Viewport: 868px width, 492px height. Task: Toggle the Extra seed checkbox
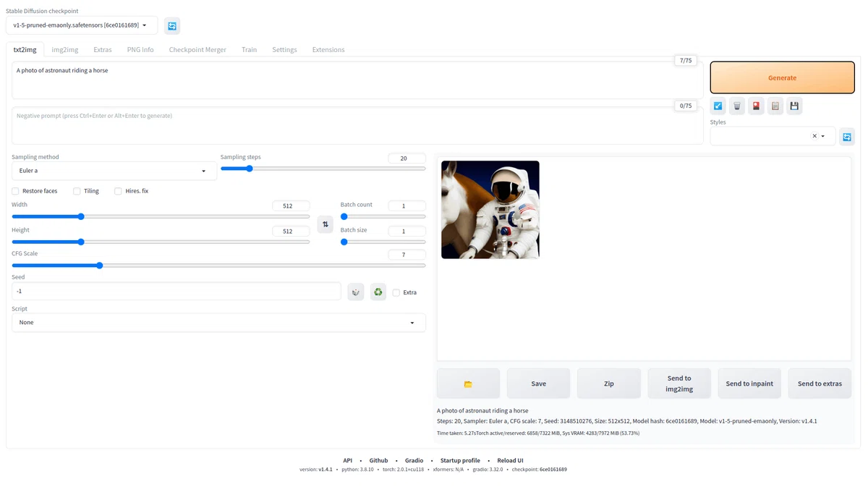click(396, 292)
